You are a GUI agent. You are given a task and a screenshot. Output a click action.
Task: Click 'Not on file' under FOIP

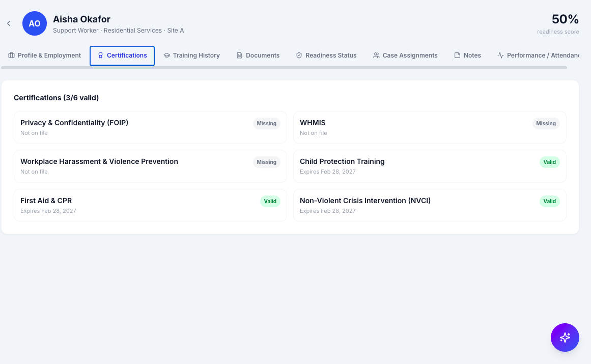[x=34, y=133]
